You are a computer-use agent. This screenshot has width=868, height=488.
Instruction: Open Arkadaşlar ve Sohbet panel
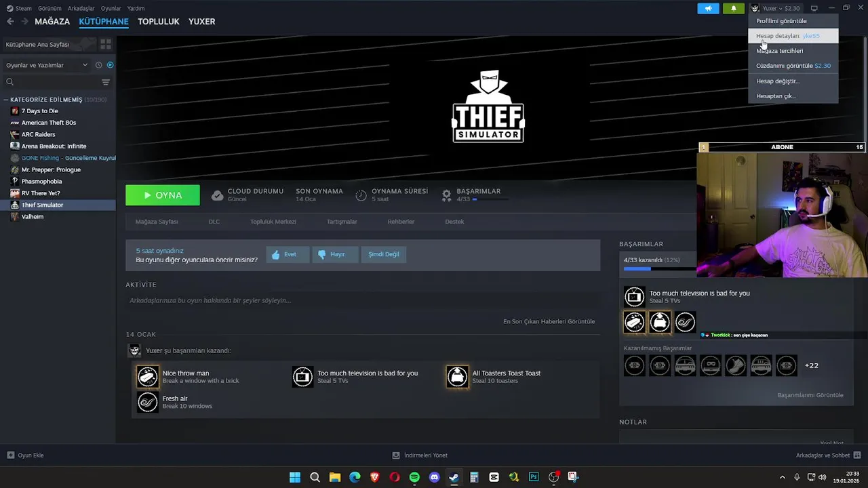pos(828,455)
